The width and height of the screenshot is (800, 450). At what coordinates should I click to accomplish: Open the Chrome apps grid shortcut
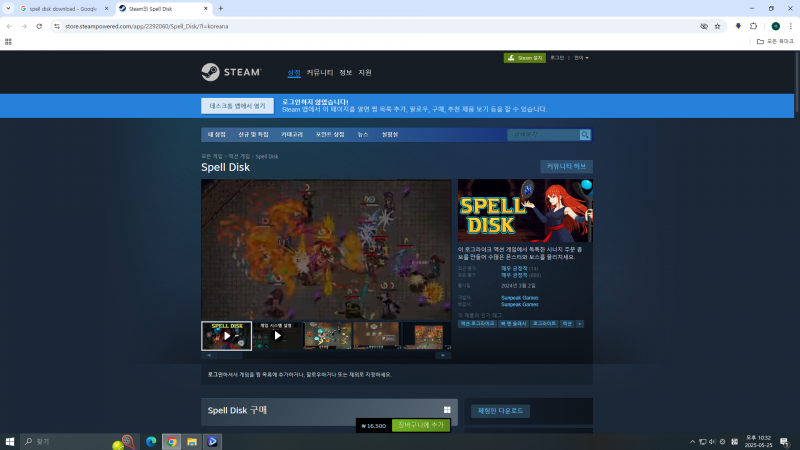(8, 42)
